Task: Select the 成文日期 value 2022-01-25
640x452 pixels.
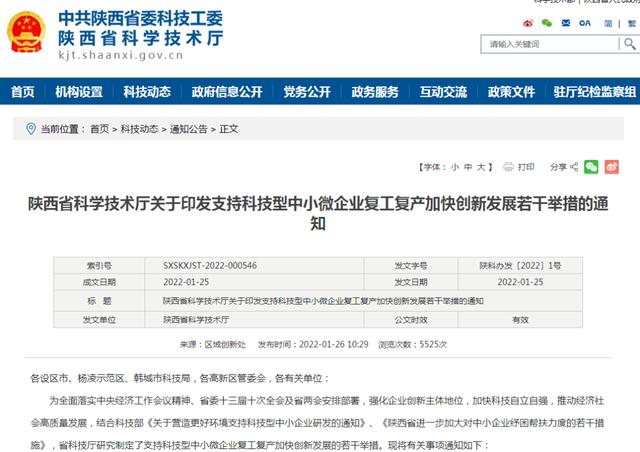Action: pyautogui.click(x=186, y=282)
